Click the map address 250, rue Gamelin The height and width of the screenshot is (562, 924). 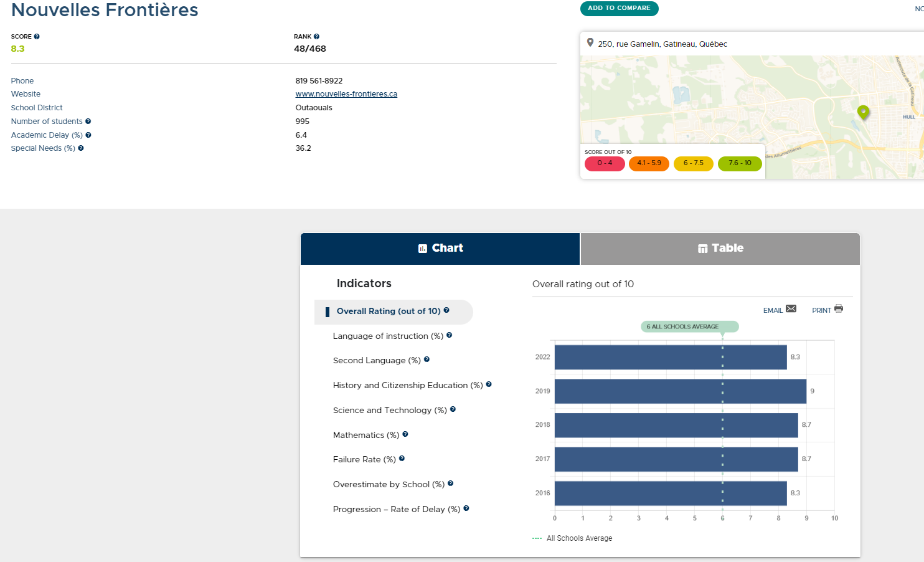tap(662, 44)
